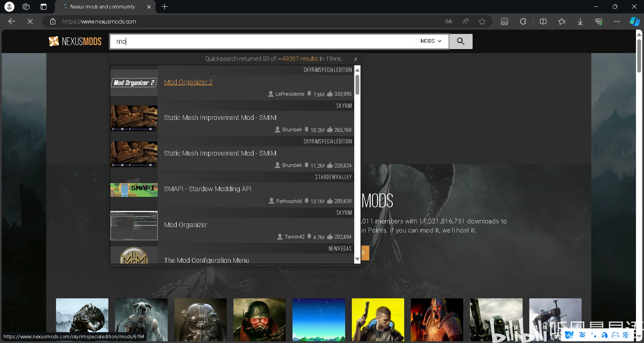This screenshot has width=644, height=343.
Task: Open Skyrim Special Edition SMIM result
Action: coord(220,153)
